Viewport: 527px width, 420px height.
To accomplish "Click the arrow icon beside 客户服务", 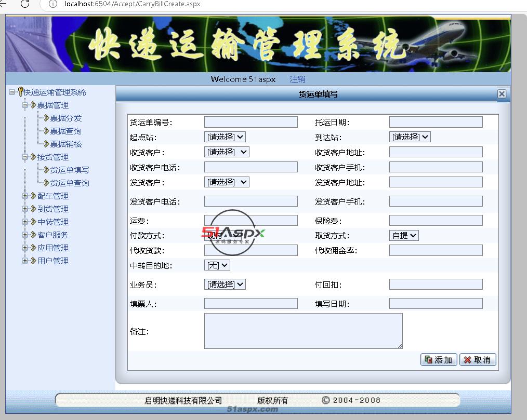I will pos(33,235).
